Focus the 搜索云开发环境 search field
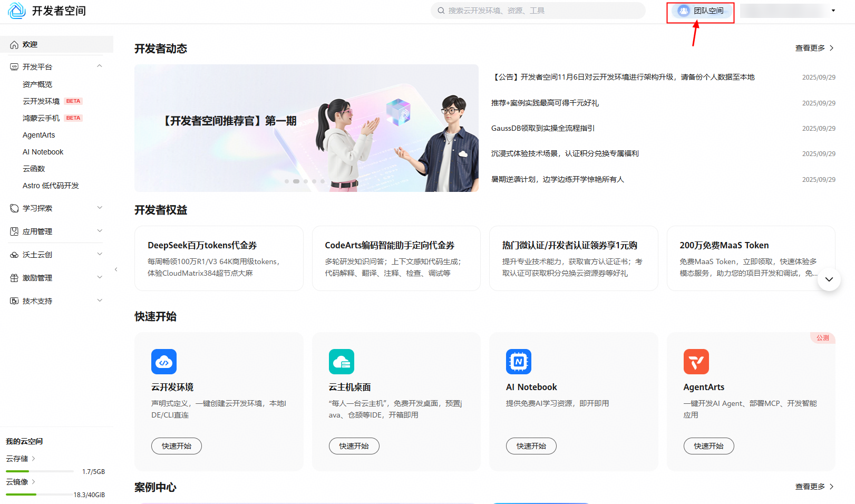This screenshot has width=855, height=504. pyautogui.click(x=538, y=11)
